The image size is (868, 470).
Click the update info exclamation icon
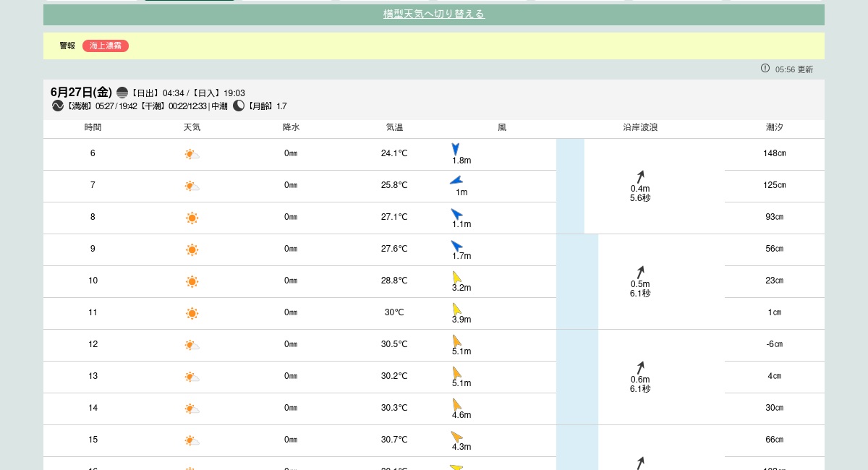pyautogui.click(x=765, y=68)
